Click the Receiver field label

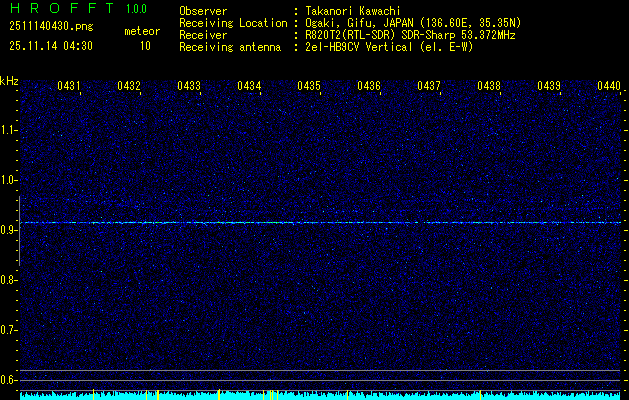click(x=203, y=35)
